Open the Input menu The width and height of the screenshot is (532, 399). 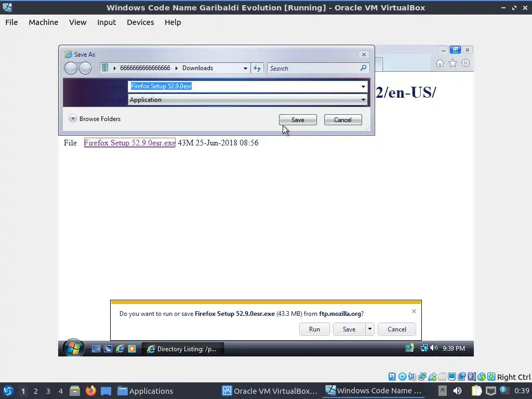point(107,22)
